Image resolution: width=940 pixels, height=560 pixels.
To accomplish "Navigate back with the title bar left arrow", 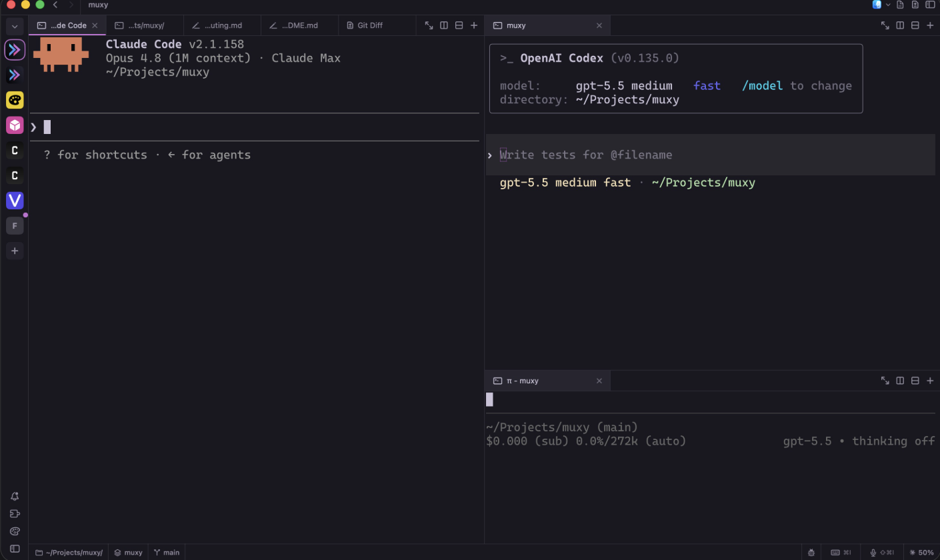I will click(x=55, y=5).
